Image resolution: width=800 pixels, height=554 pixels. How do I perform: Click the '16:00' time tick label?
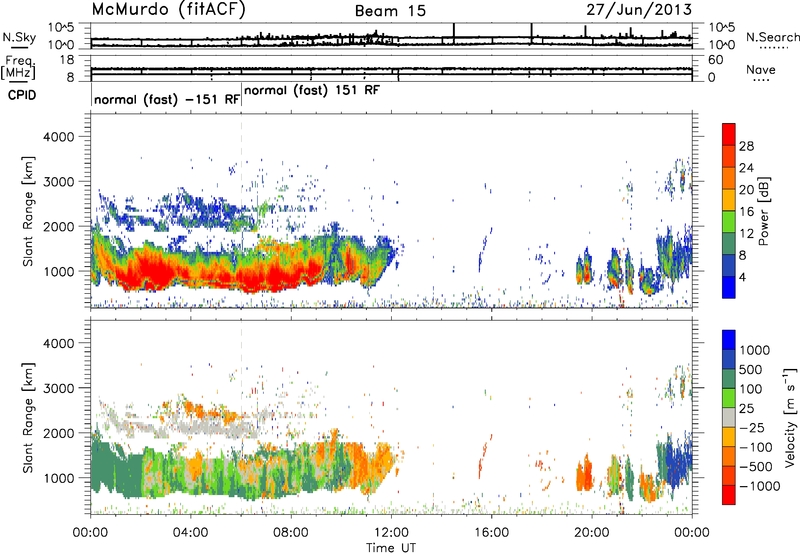[491, 533]
